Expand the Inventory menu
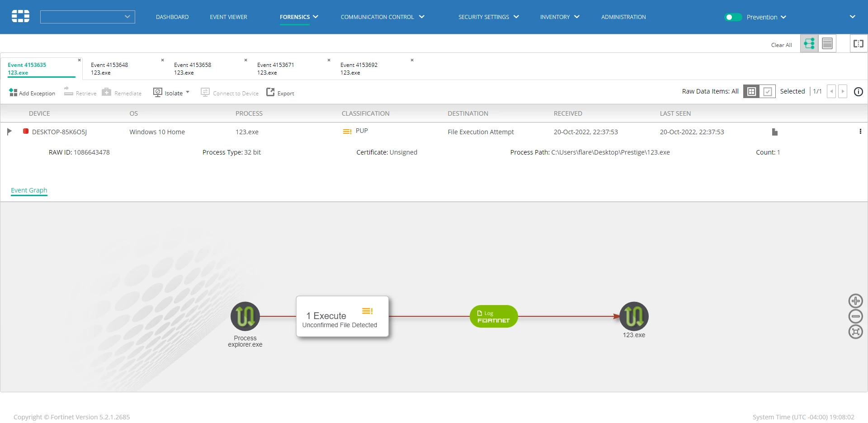The image size is (868, 423). click(560, 17)
